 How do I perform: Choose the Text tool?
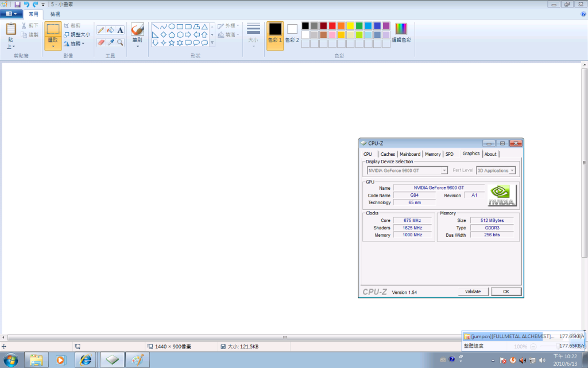pyautogui.click(x=121, y=30)
